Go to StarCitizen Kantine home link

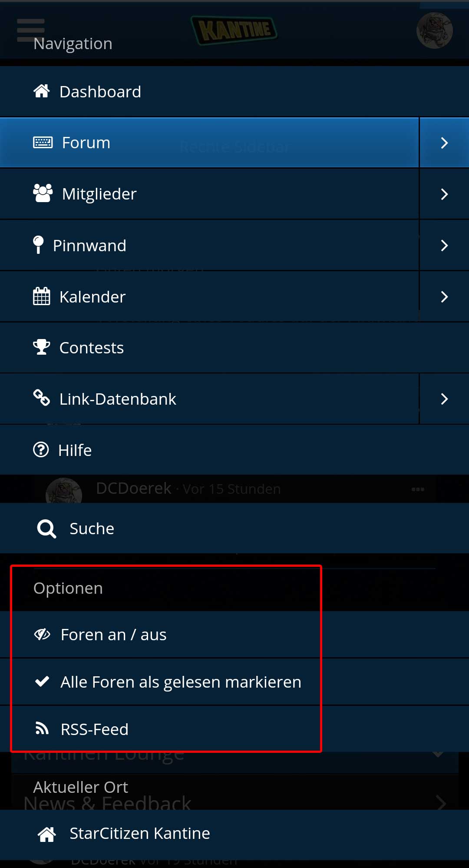click(x=139, y=833)
